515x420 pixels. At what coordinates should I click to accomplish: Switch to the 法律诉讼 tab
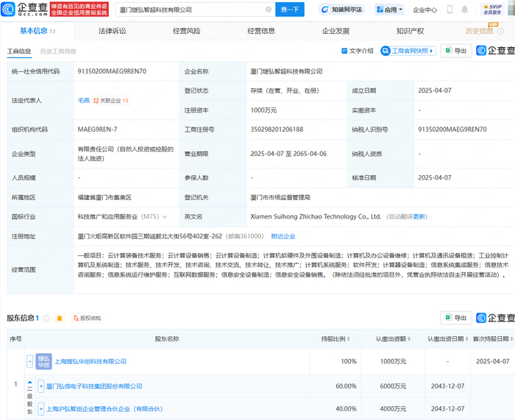(112, 31)
